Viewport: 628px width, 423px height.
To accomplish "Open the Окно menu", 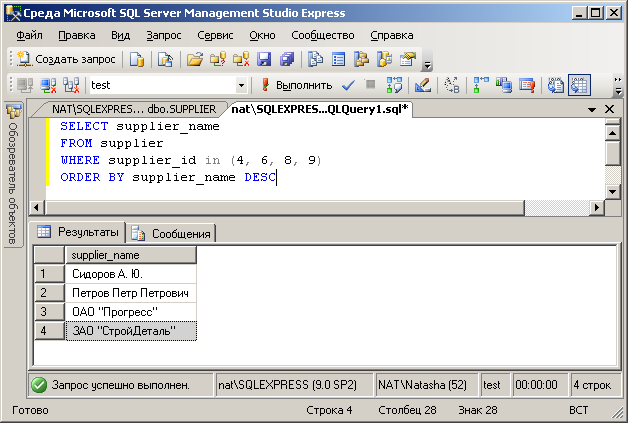I will click(262, 35).
